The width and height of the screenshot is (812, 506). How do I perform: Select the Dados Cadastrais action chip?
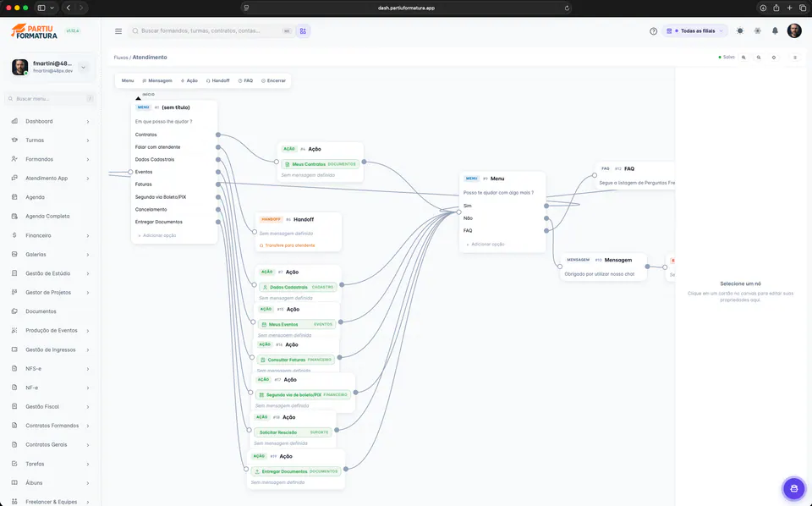[x=298, y=287]
